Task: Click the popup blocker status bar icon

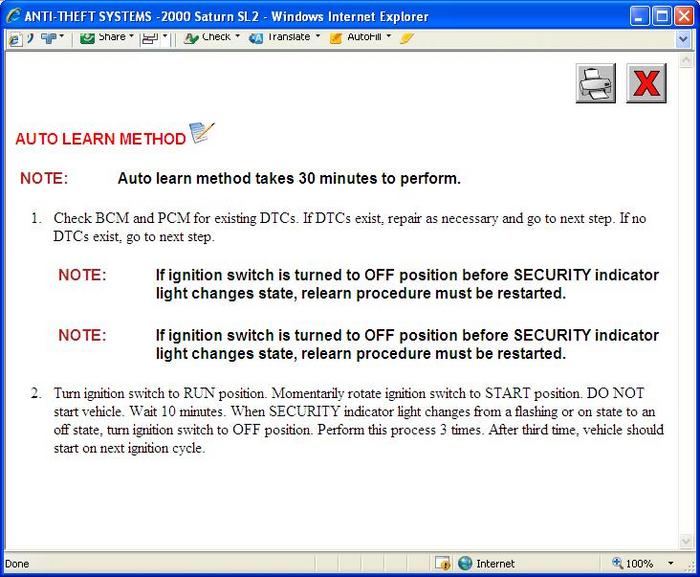Action: pos(442,563)
